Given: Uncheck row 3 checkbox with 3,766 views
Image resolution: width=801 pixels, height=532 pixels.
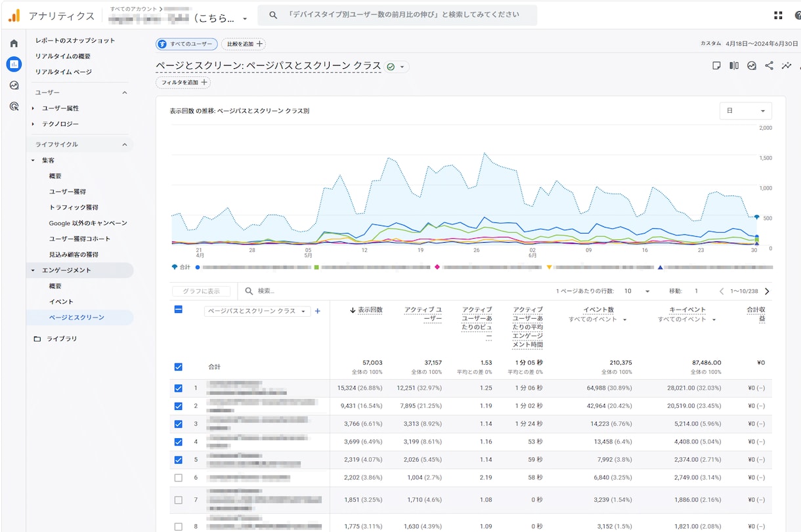Looking at the screenshot, I should (x=178, y=424).
